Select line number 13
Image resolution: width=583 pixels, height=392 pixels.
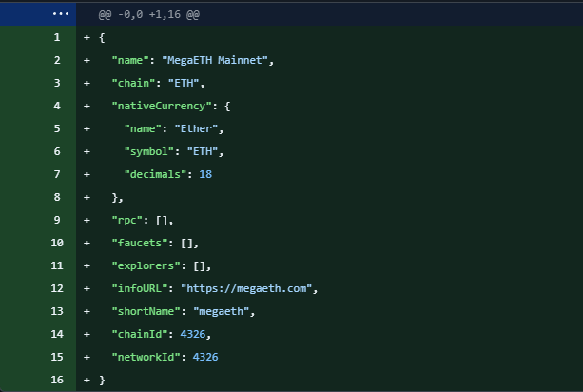(x=57, y=311)
